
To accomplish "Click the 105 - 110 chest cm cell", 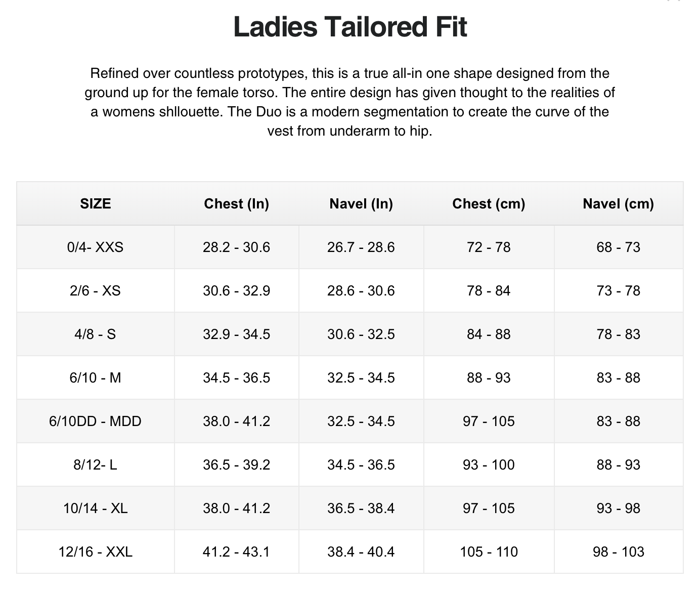I will point(489,552).
